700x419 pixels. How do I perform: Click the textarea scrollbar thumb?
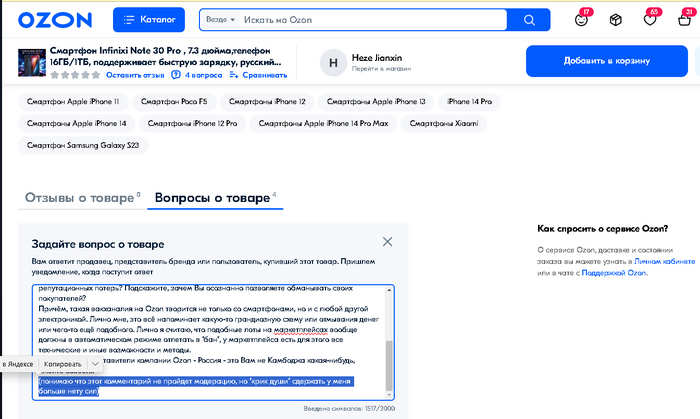click(389, 366)
